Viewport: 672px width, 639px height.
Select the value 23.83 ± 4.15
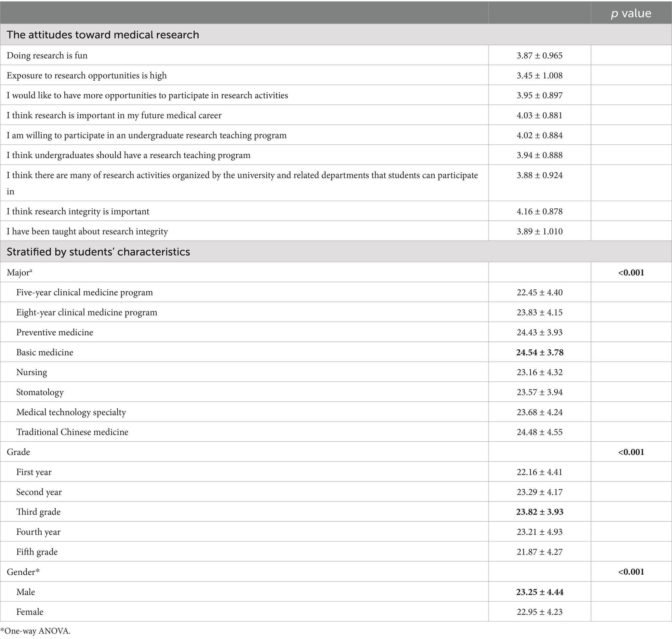pos(539,313)
